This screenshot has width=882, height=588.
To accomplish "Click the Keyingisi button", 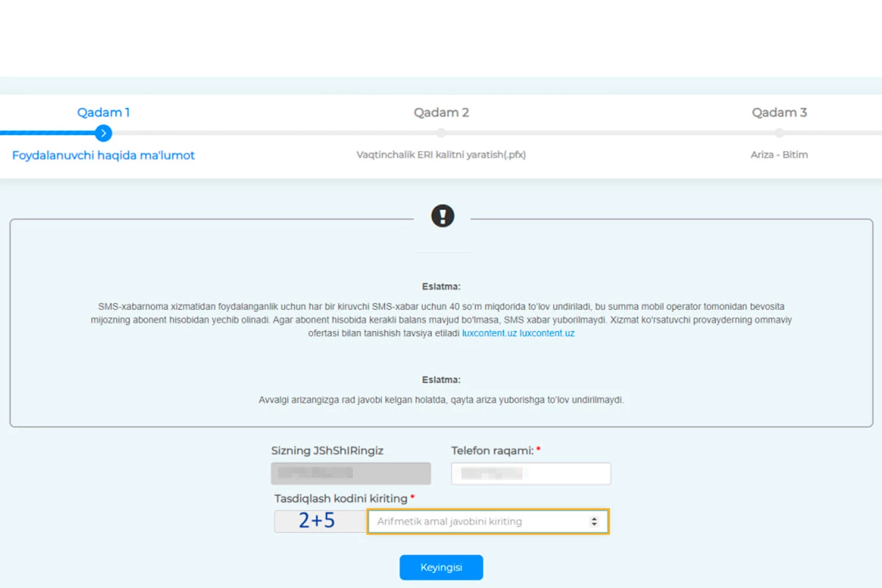I will click(x=441, y=568).
